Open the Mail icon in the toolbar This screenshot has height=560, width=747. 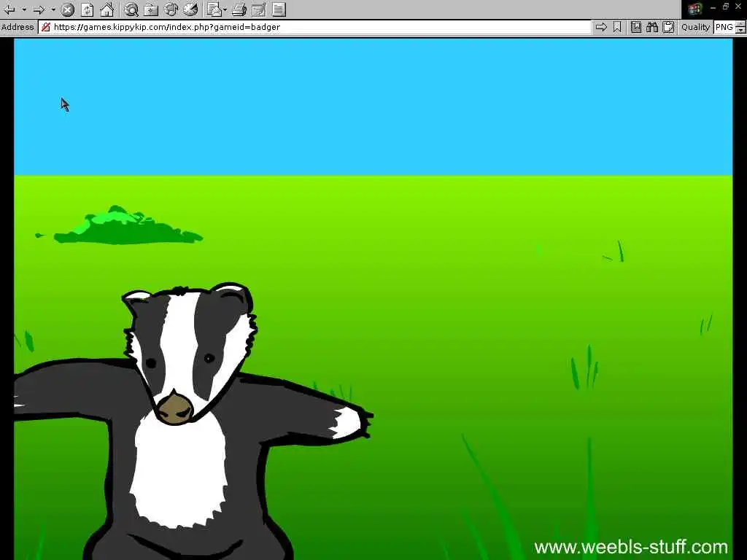pos(215,9)
